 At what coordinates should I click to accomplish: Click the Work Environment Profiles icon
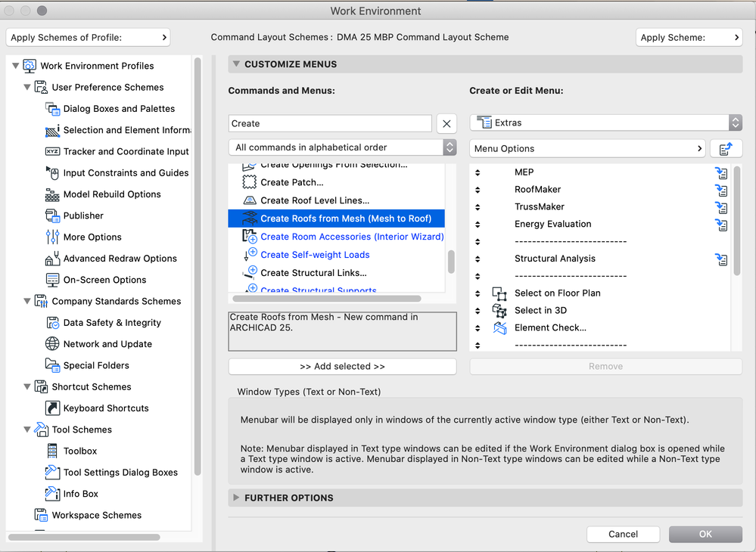[30, 66]
